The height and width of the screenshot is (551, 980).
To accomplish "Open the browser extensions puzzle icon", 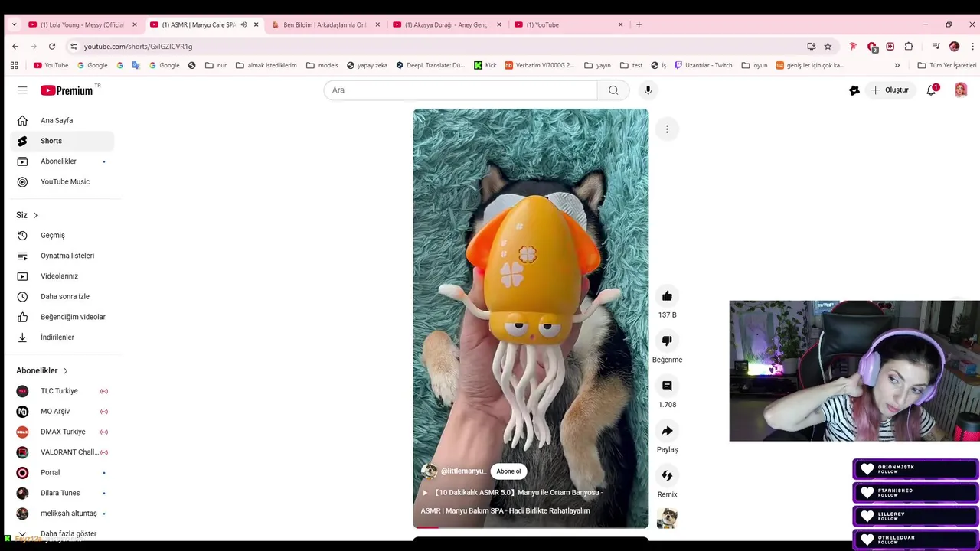I will pos(909,47).
